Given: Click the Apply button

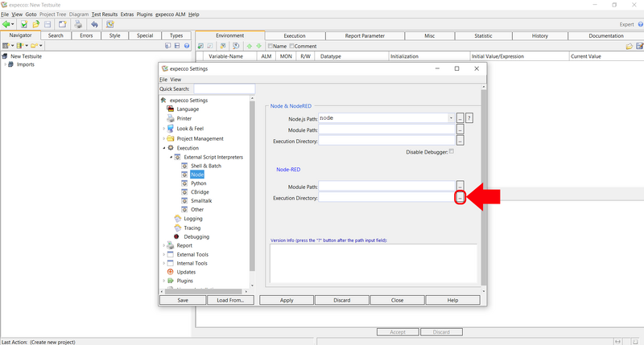Looking at the screenshot, I should coord(286,300).
